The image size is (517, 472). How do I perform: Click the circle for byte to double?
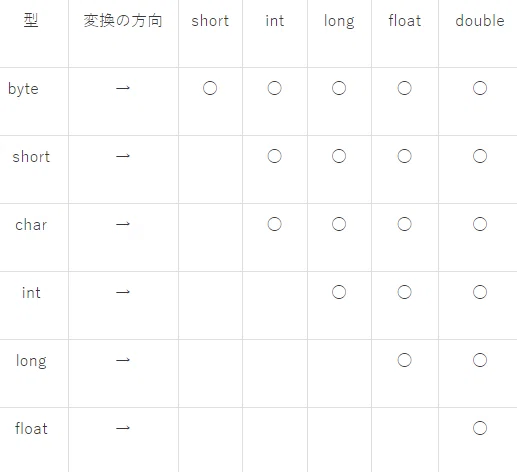coord(480,88)
